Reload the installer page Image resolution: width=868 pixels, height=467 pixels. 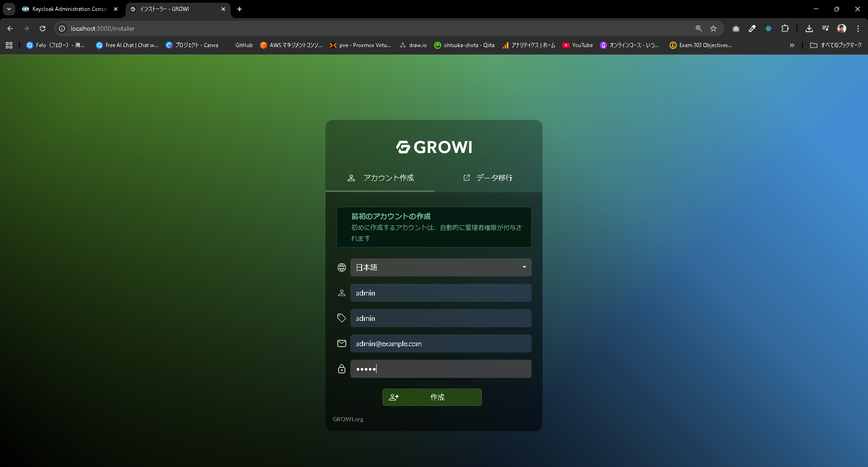[x=42, y=29]
